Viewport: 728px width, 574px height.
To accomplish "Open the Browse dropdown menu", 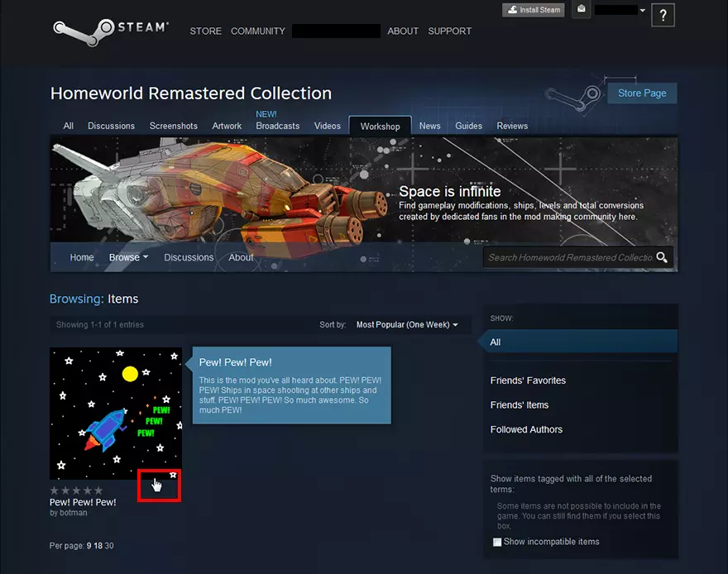I will coord(128,257).
